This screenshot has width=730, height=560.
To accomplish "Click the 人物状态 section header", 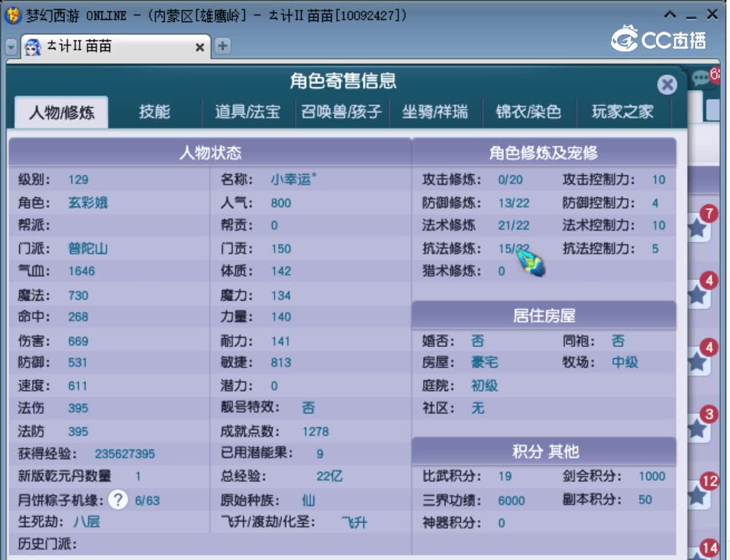I will pos(210,153).
